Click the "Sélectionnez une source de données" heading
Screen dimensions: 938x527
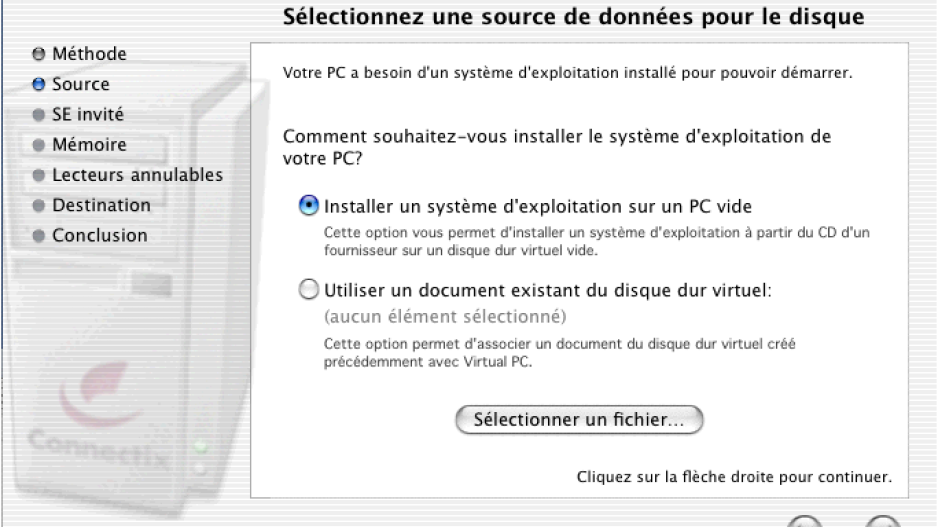click(x=573, y=18)
